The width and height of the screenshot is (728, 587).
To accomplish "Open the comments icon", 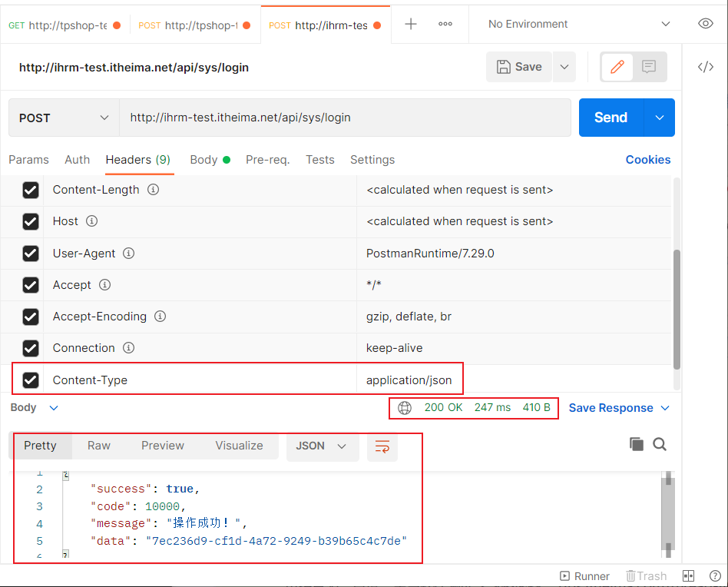I will (x=649, y=67).
